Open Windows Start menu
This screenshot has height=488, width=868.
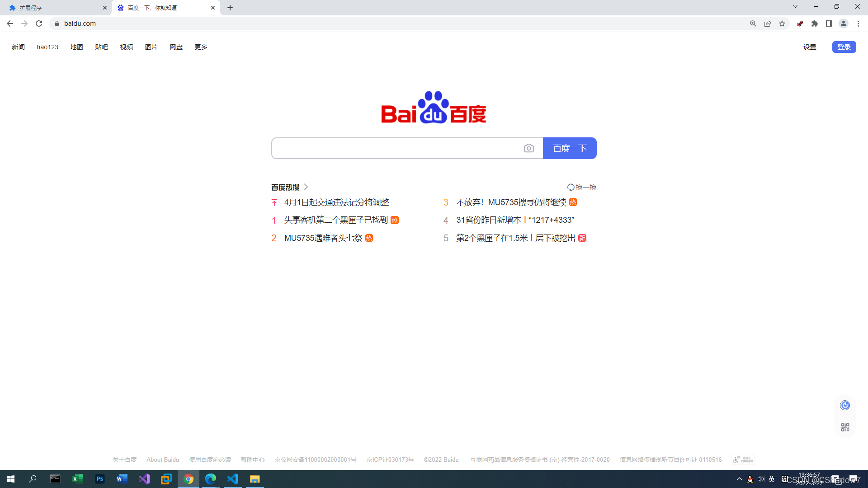(x=11, y=479)
